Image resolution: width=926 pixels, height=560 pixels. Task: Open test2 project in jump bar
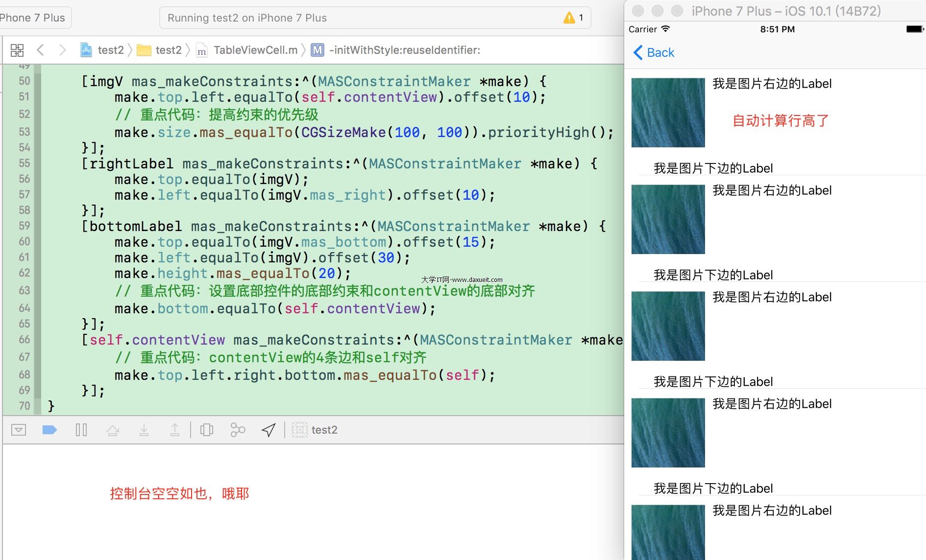pos(103,50)
